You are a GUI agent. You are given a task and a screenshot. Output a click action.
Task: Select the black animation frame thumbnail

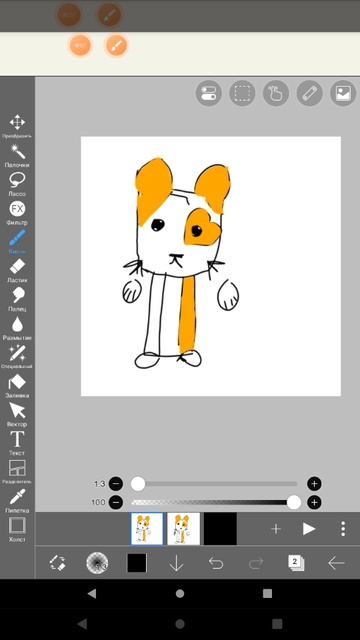220,529
